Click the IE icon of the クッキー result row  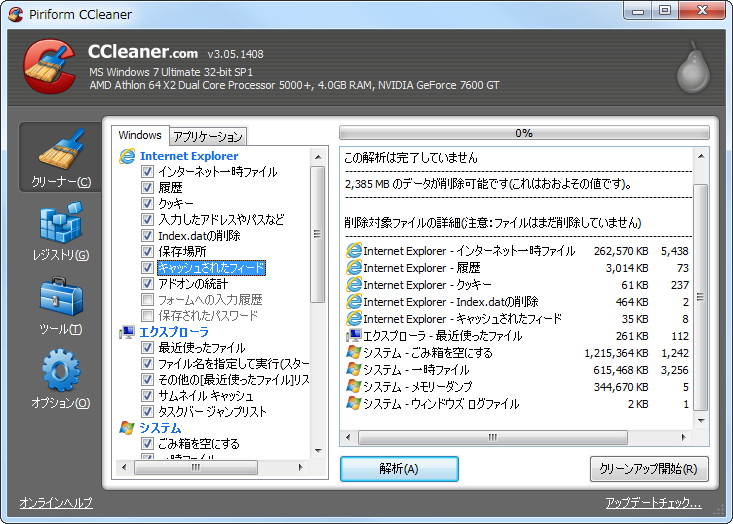pyautogui.click(x=354, y=285)
